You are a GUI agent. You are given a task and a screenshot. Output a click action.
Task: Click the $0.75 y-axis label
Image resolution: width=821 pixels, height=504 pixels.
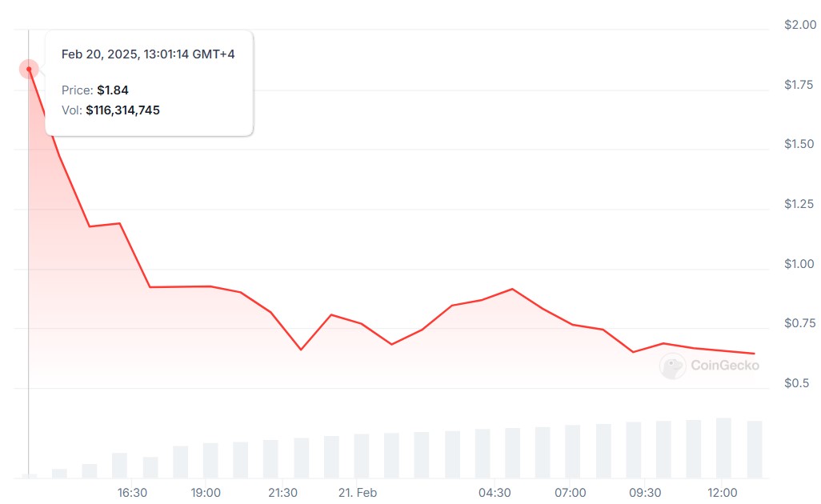click(799, 324)
